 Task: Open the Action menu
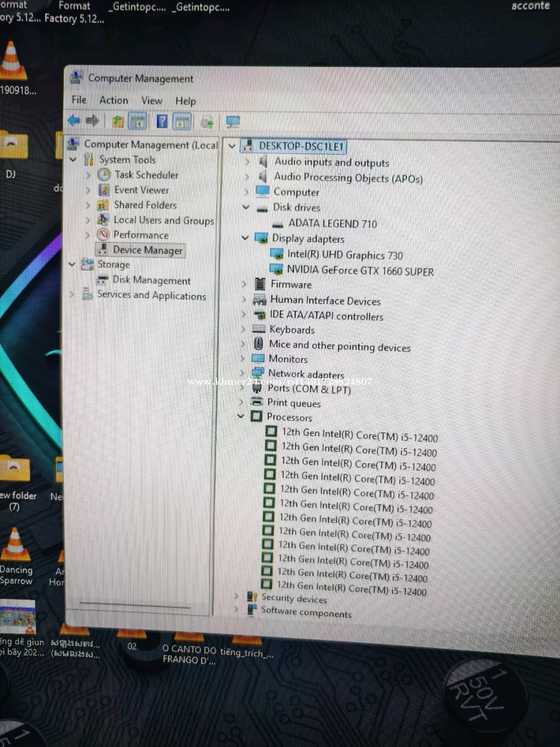(x=114, y=100)
